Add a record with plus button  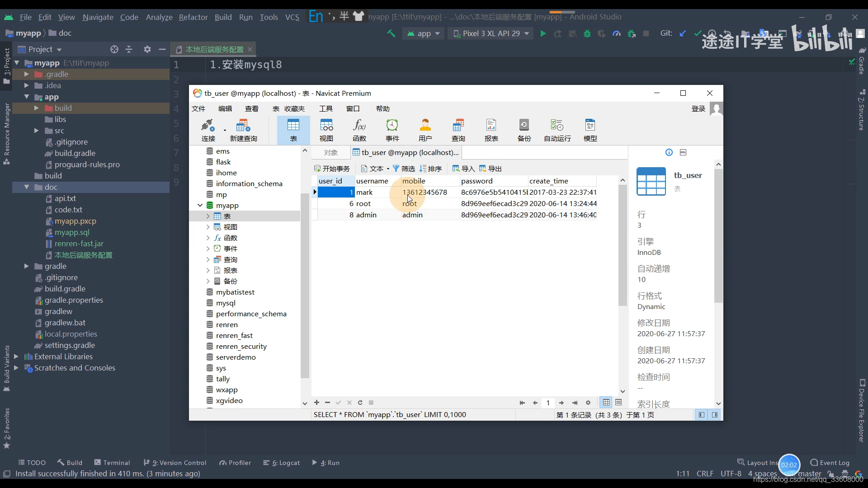[x=316, y=403]
